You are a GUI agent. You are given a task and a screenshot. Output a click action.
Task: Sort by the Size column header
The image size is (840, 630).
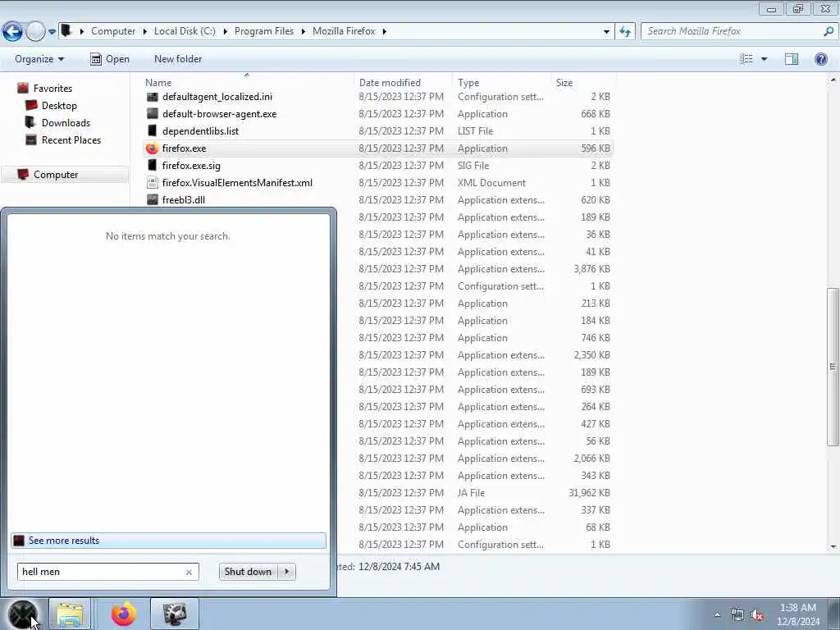pos(564,83)
